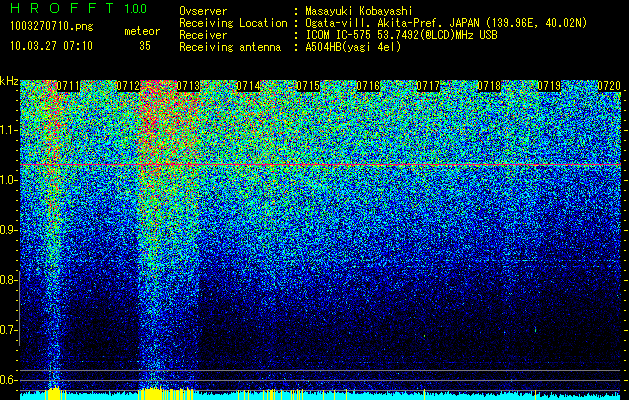
Task: Click the 0716 time marker
Action: coord(368,86)
